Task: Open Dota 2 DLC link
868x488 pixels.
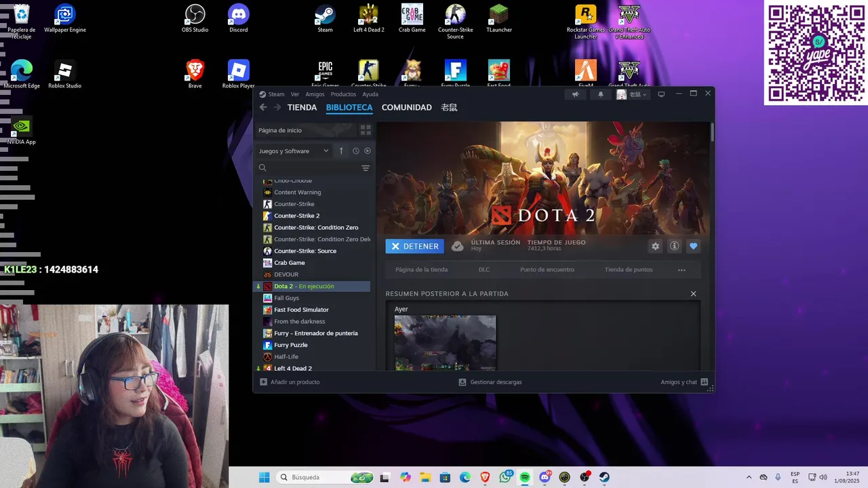Action: [484, 270]
